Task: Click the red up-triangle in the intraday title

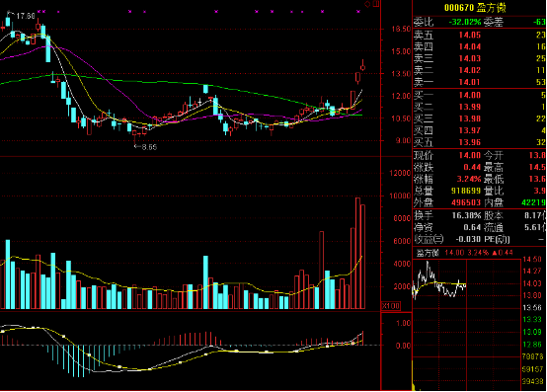Action: [x=495, y=253]
